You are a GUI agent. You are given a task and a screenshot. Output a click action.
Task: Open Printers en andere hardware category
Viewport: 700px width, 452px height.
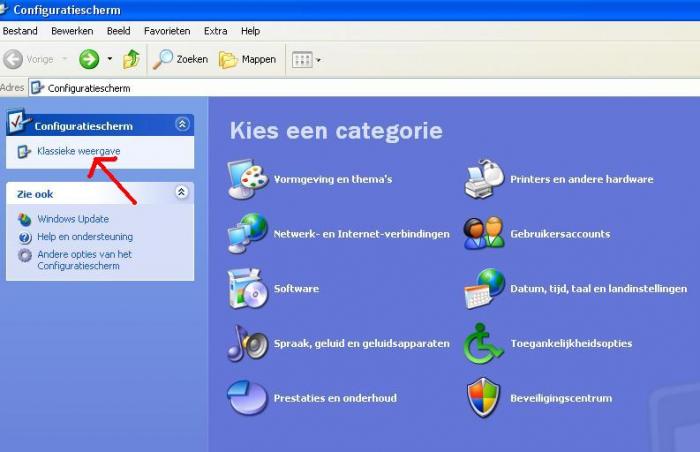(582, 179)
